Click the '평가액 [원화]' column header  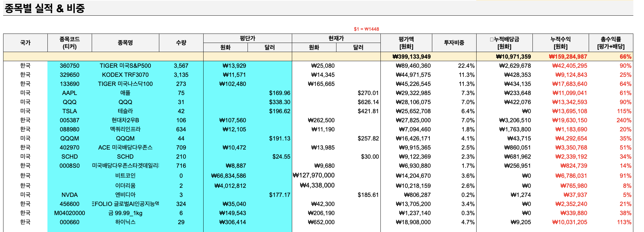pos(406,43)
